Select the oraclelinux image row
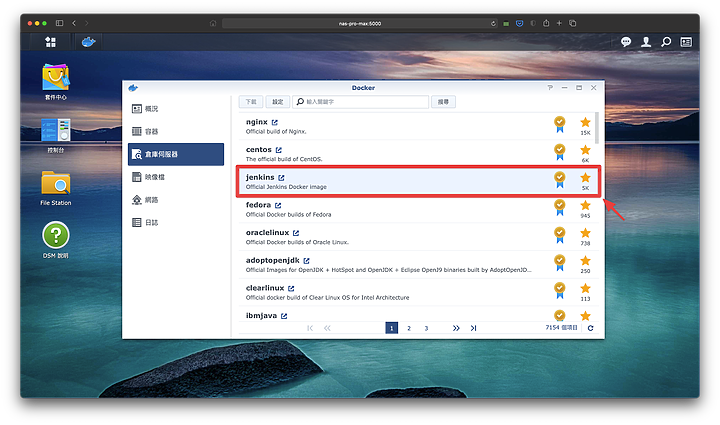The image size is (720, 425). (x=418, y=237)
